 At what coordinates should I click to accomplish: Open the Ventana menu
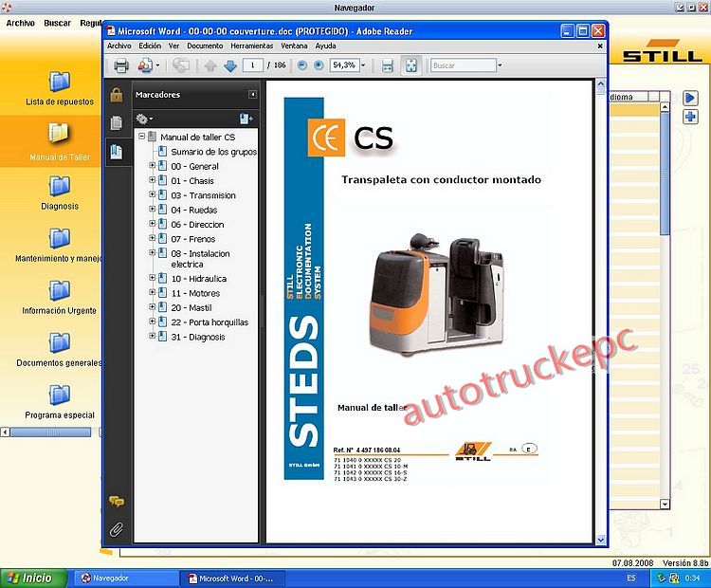point(294,46)
